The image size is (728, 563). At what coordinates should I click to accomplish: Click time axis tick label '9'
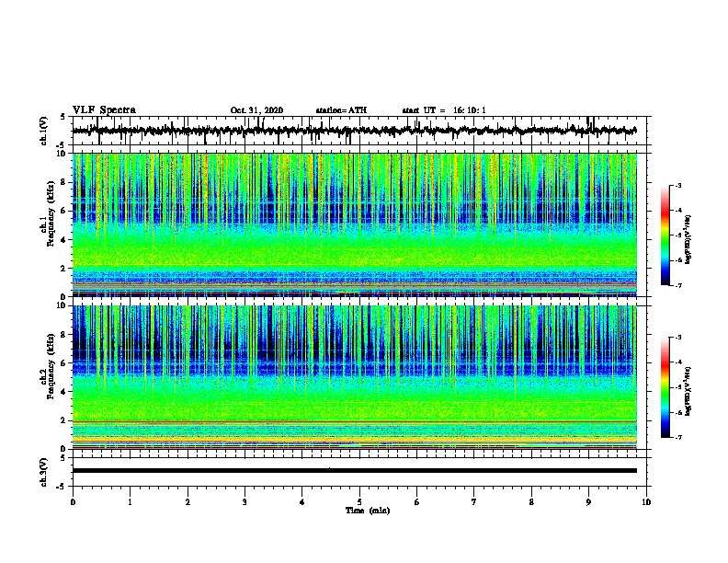click(588, 502)
